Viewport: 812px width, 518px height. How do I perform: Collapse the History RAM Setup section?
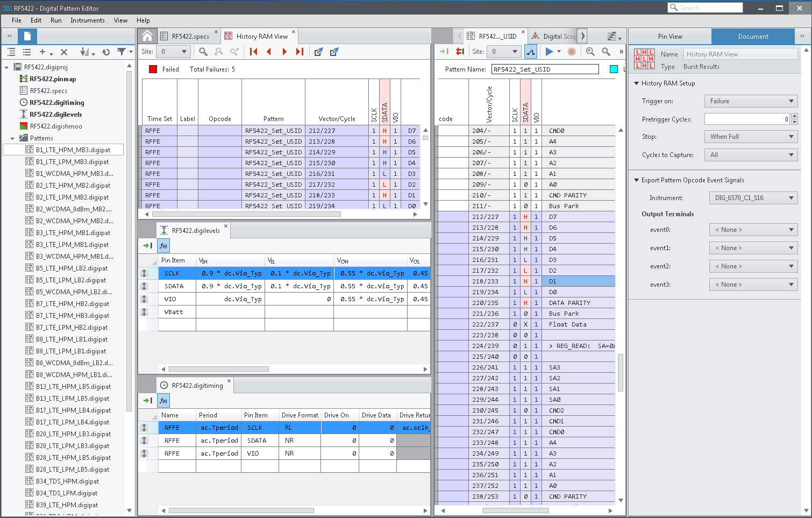[637, 83]
